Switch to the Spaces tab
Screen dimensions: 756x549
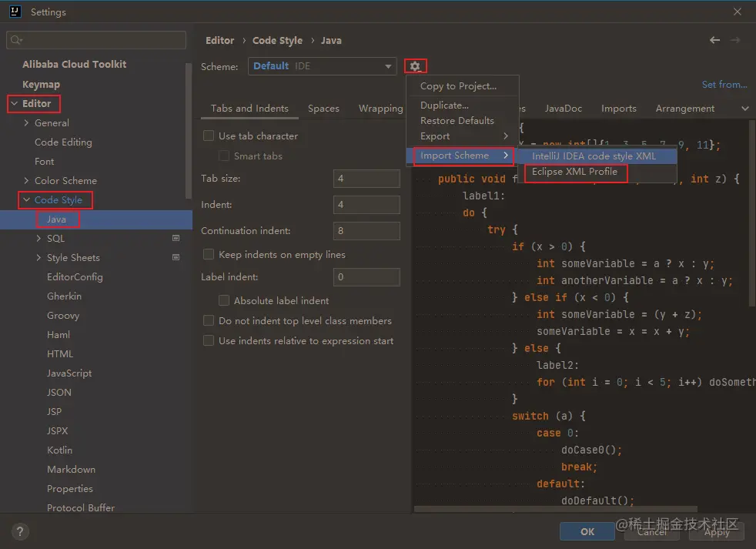(x=323, y=109)
